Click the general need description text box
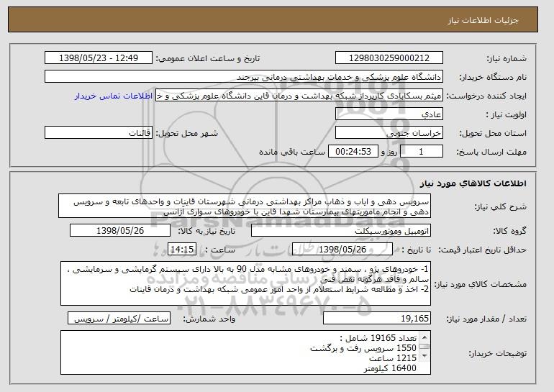This screenshot has height=392, width=554. (x=245, y=206)
